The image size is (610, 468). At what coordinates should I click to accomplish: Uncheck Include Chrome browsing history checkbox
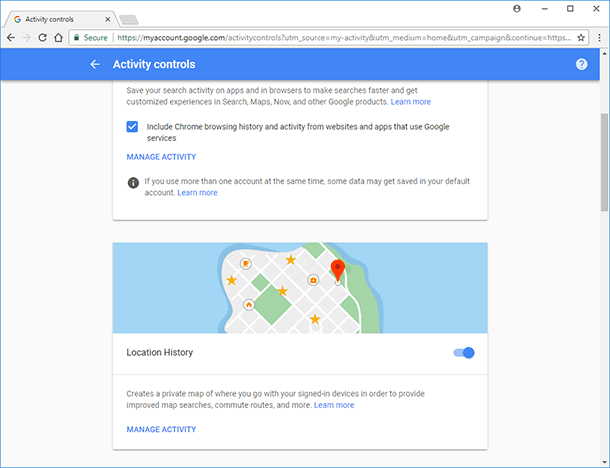[x=132, y=126]
